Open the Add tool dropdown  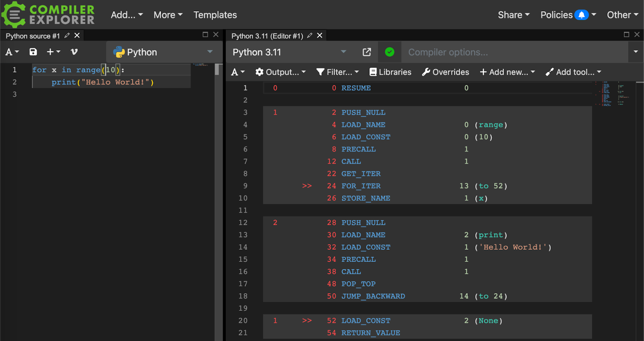click(x=574, y=72)
